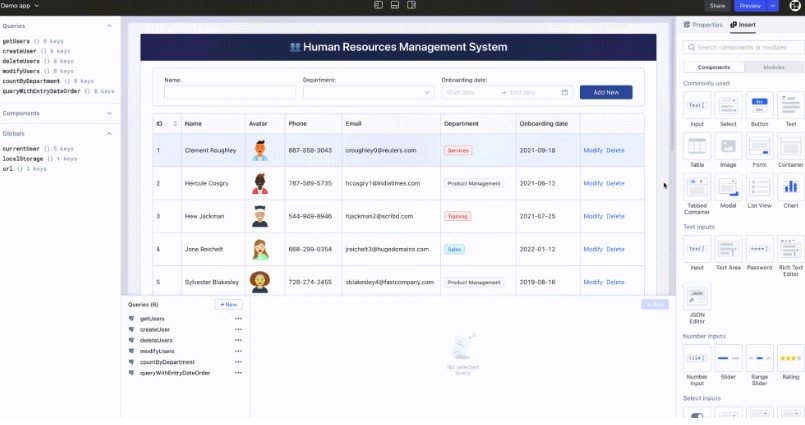Click the Start date field
805x425 pixels.
(x=470, y=92)
